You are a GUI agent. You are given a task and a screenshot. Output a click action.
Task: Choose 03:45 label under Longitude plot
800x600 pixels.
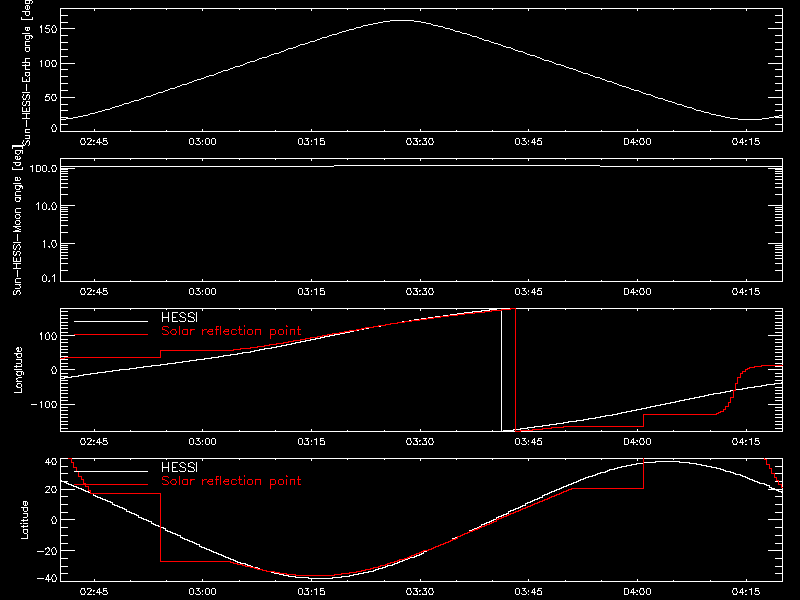(529, 442)
